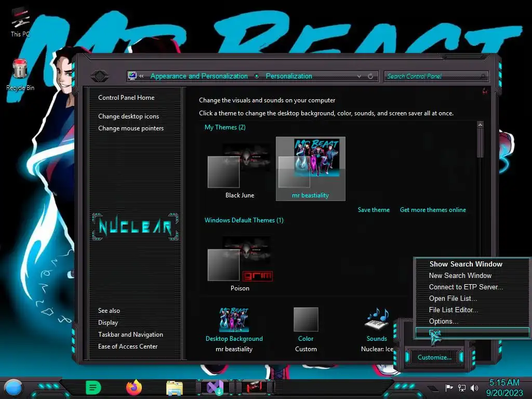Image resolution: width=532 pixels, height=399 pixels.
Task: Open breadcrumb separator after Appearance and Personalization
Action: pos(257,76)
